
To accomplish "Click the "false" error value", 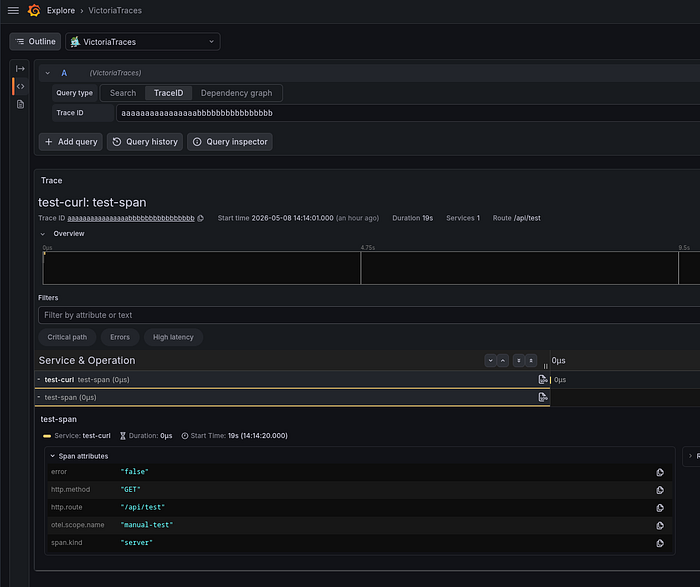I will pyautogui.click(x=134, y=472).
